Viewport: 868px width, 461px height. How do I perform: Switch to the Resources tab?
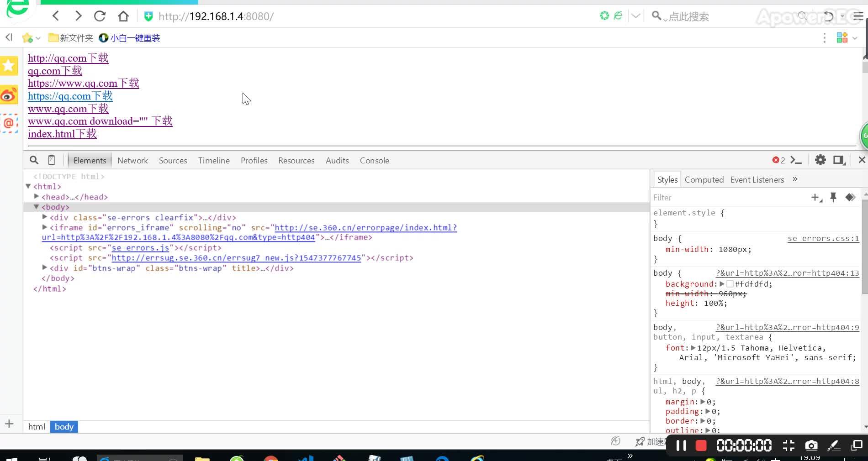[296, 160]
